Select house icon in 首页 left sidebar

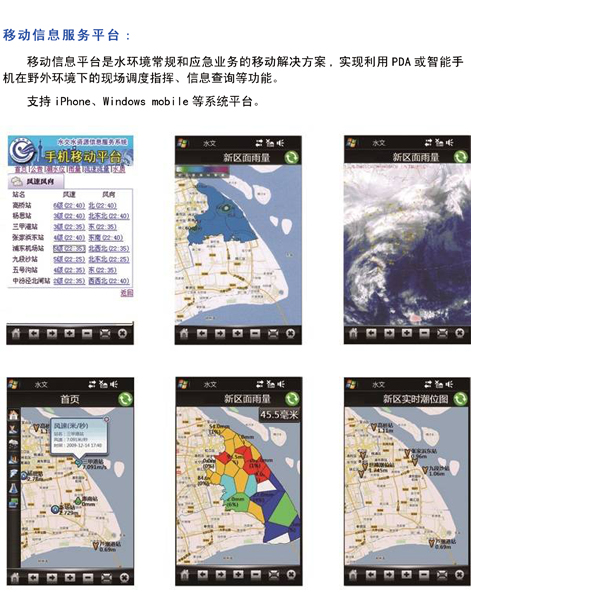click(x=12, y=416)
